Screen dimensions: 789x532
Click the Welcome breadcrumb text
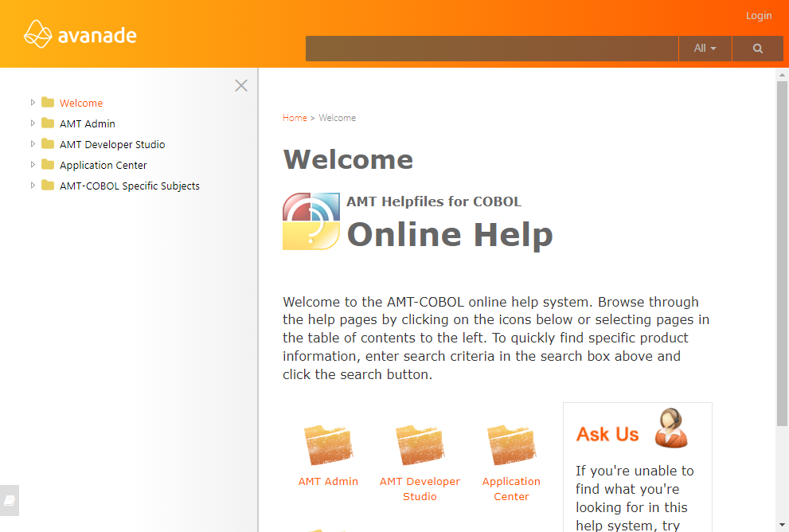pyautogui.click(x=337, y=118)
